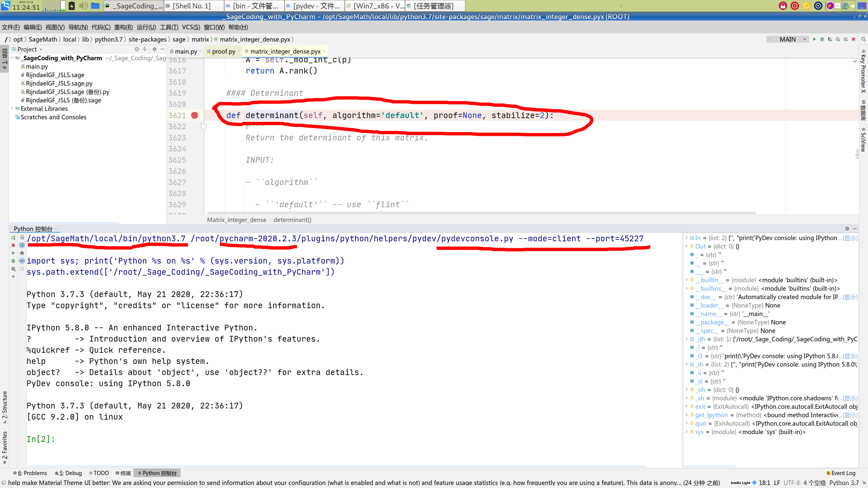Add a new Python console with the plus icon
The width and height of the screenshot is (868, 488).
point(14,277)
